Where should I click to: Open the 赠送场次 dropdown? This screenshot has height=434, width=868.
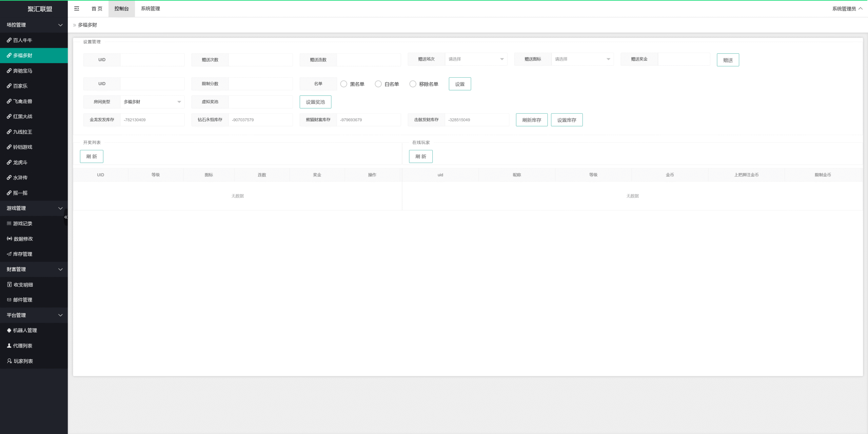coord(476,59)
